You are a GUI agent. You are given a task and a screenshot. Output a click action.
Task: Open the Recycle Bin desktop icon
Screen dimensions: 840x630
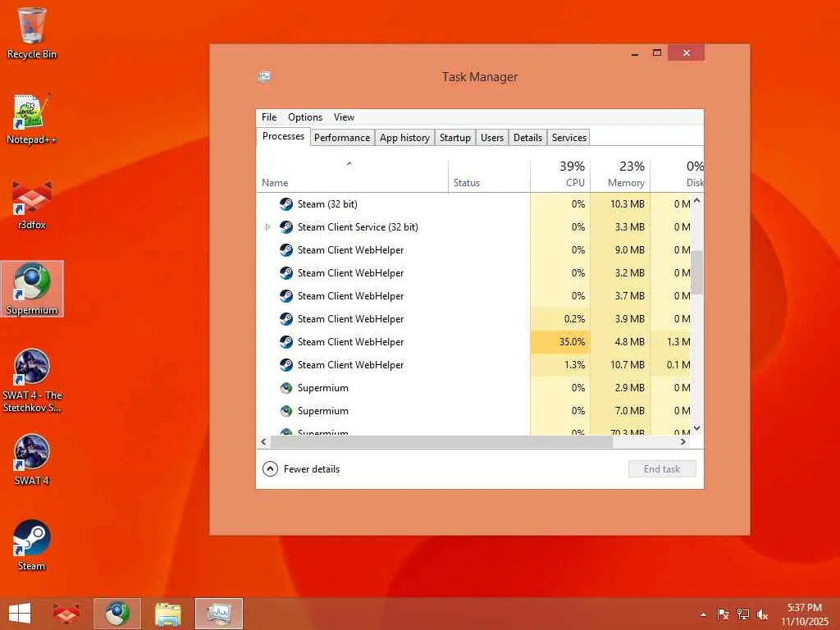[x=32, y=33]
